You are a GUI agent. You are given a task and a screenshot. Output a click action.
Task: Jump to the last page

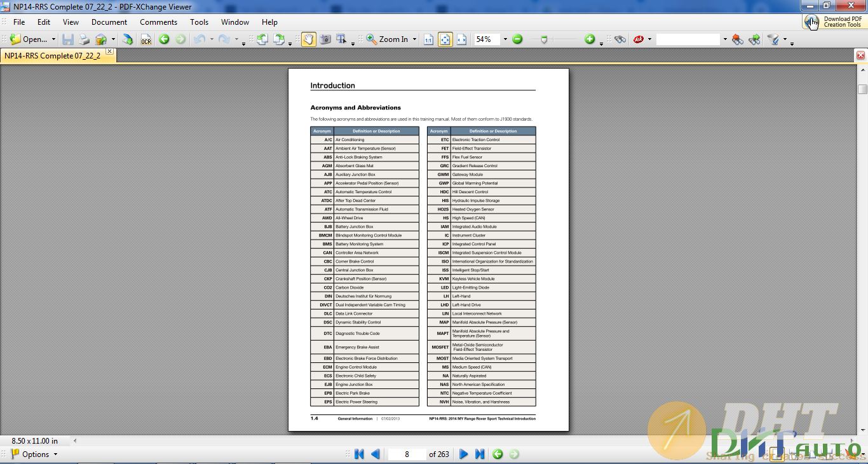coord(480,454)
